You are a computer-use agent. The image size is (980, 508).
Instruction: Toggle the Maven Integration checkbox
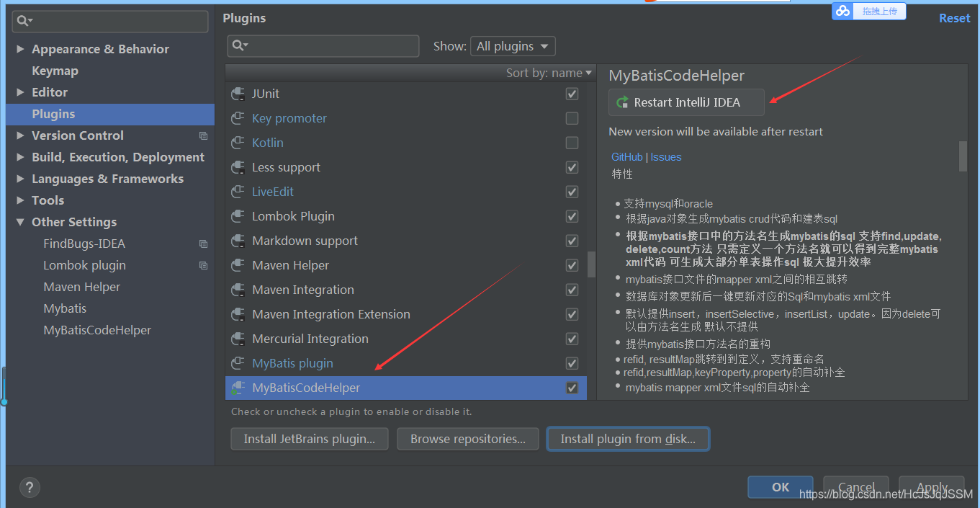click(x=572, y=290)
